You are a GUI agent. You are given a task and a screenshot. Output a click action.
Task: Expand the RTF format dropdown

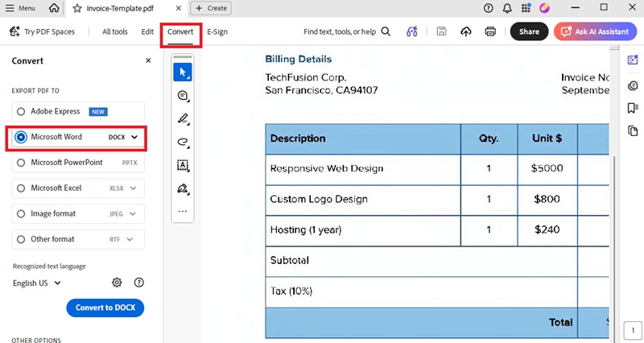[x=130, y=239]
